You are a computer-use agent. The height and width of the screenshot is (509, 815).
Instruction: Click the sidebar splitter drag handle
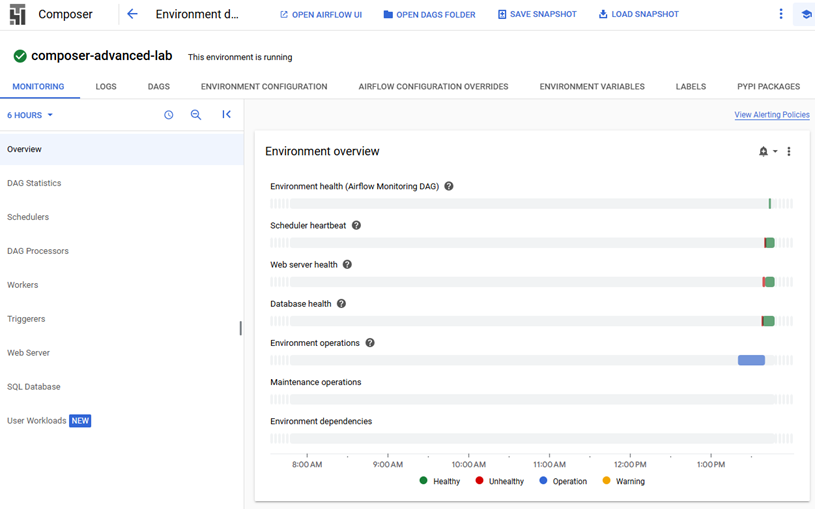pos(240,328)
